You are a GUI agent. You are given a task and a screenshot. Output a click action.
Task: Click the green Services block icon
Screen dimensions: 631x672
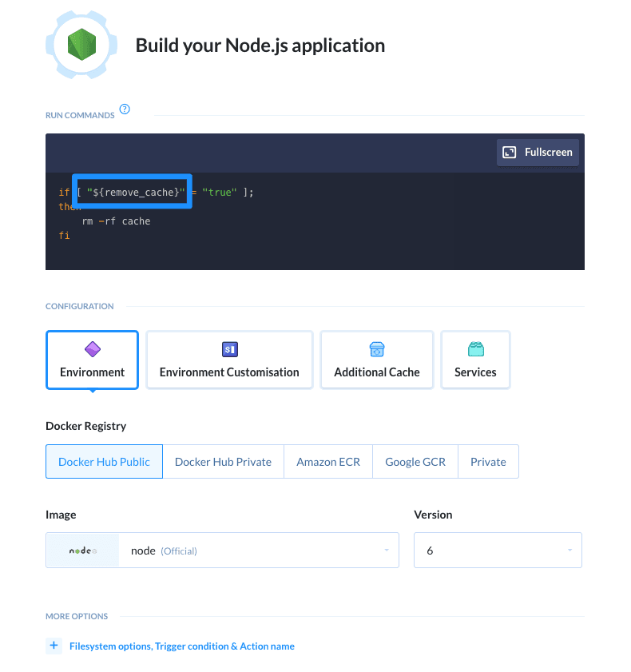475,349
